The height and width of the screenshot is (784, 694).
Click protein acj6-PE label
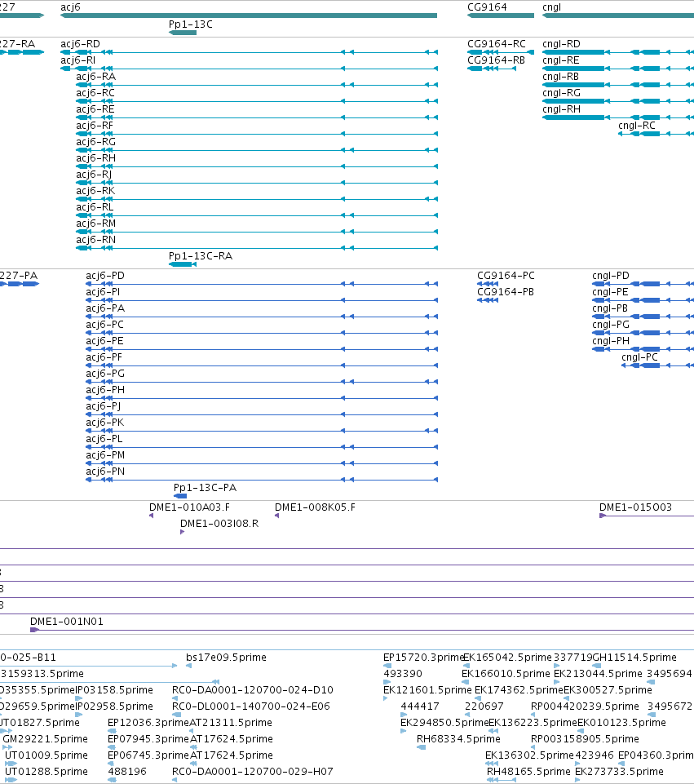coord(104,341)
